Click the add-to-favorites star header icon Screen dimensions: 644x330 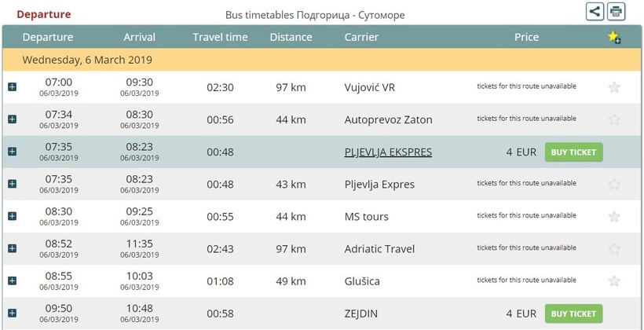tap(614, 38)
